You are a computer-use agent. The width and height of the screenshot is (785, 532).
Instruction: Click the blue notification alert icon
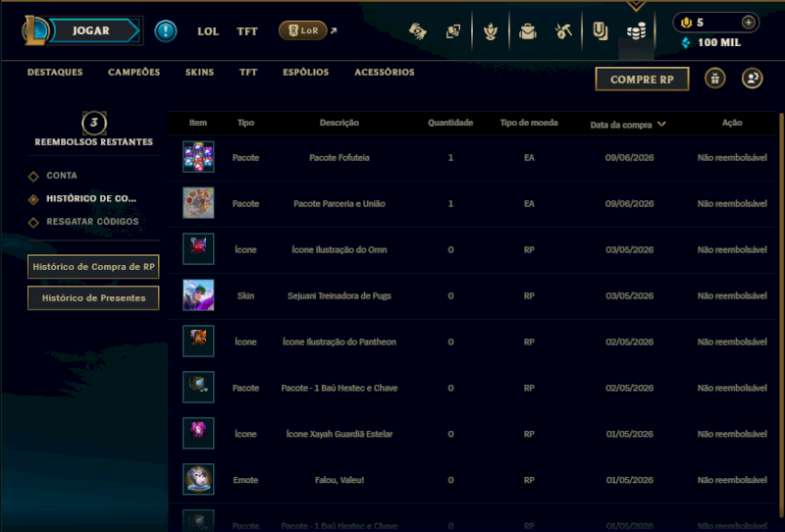(166, 31)
